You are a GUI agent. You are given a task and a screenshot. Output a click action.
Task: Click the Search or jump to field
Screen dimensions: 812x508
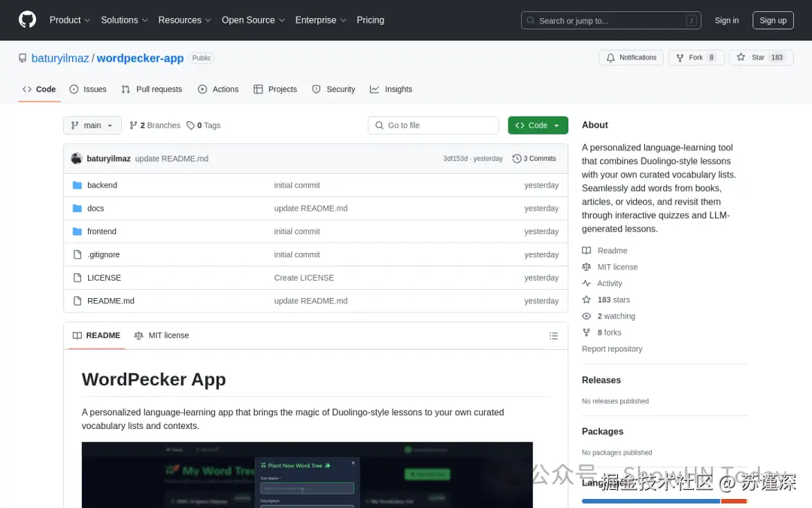tap(611, 21)
